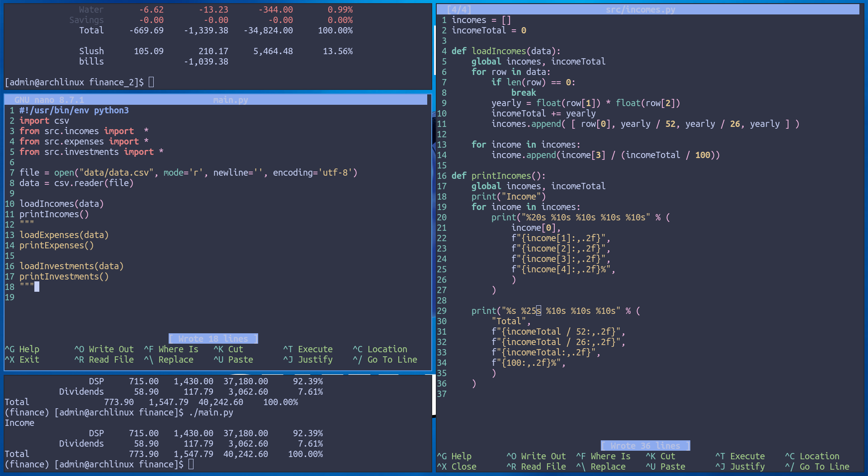The height and width of the screenshot is (476, 868).
Task: Place cursor on 'from src.incomes import *' line
Action: (x=84, y=131)
